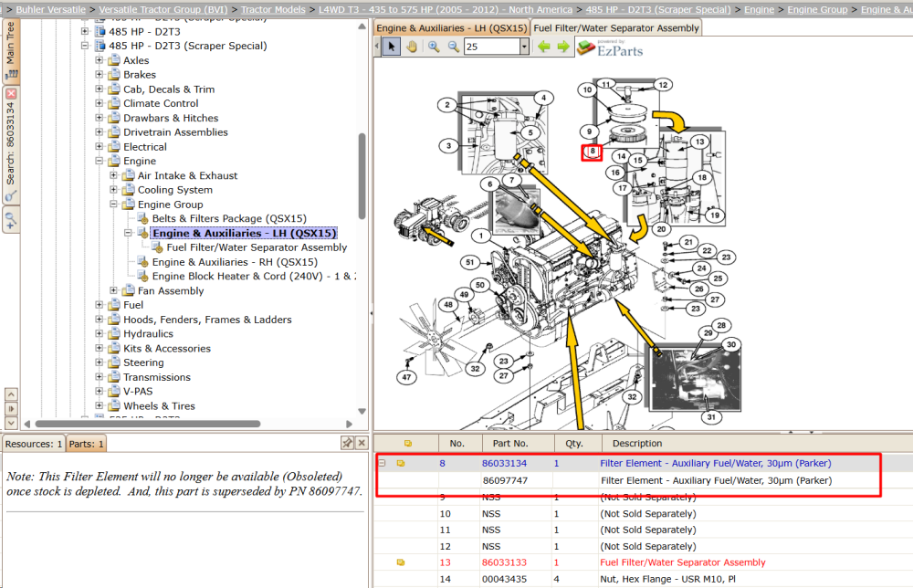Select the Transmissions folder
This screenshot has width=913, height=588.
[157, 377]
